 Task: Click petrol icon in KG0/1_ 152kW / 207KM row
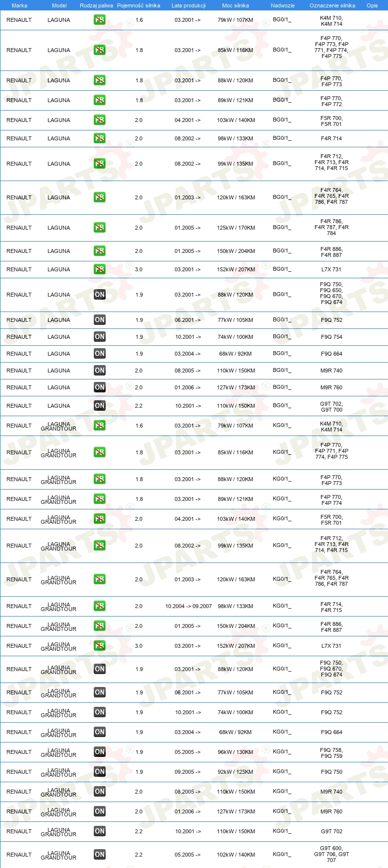coord(100,646)
